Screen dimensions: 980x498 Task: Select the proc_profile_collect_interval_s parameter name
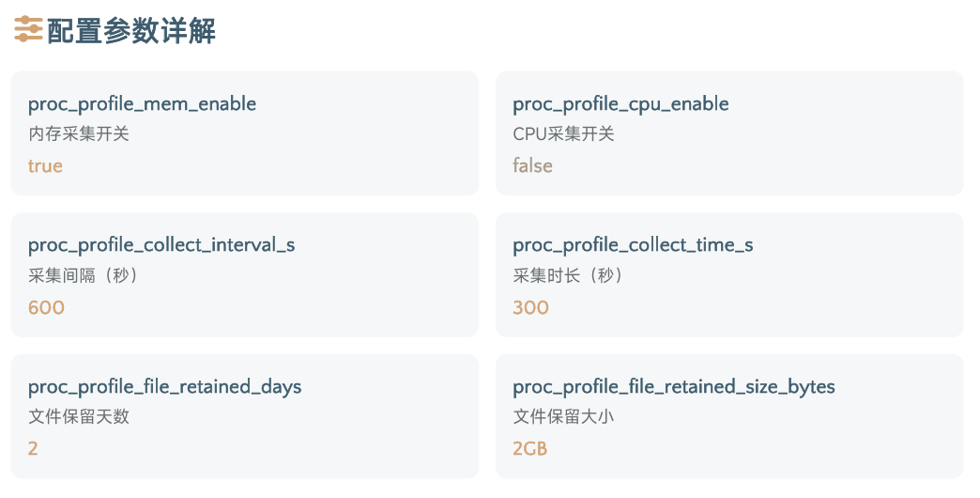pos(161,245)
